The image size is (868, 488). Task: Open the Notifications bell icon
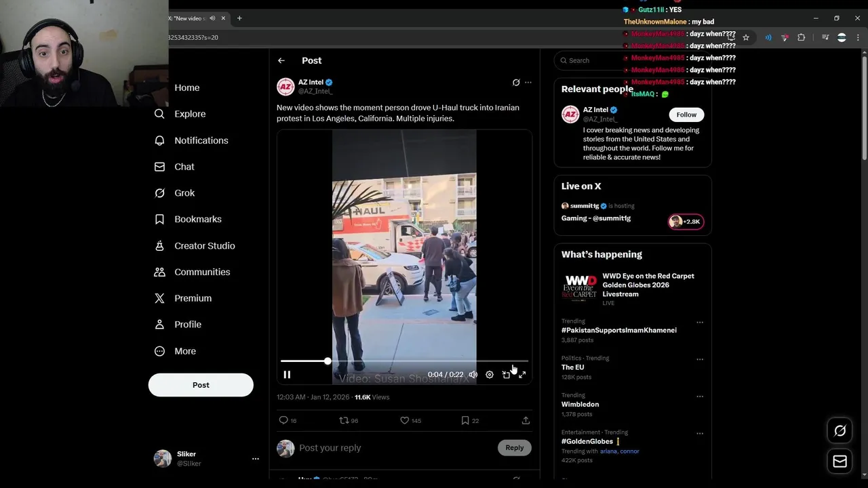pyautogui.click(x=159, y=140)
